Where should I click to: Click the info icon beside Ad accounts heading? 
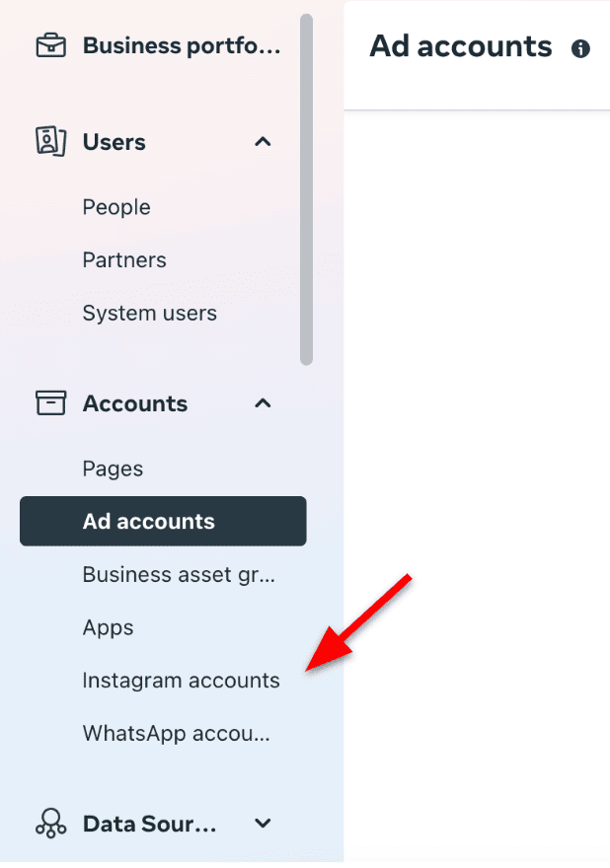pyautogui.click(x=581, y=46)
